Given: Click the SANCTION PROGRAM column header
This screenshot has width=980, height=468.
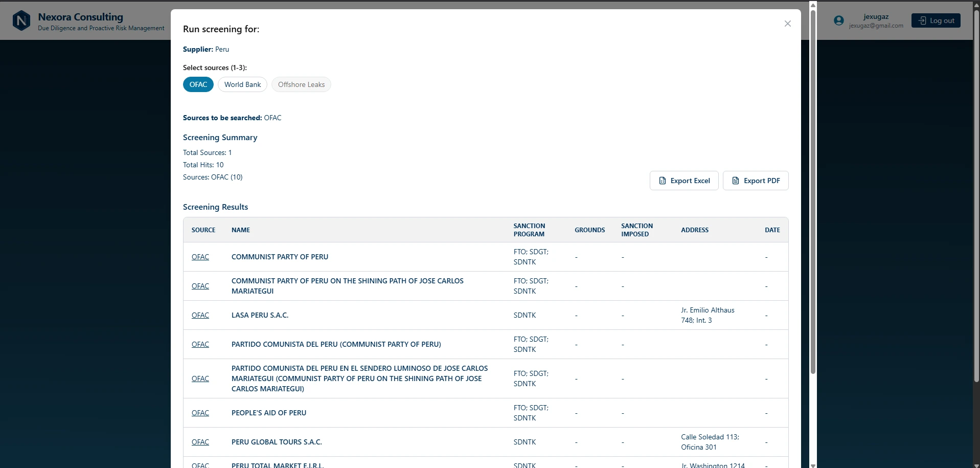Looking at the screenshot, I should tap(529, 230).
